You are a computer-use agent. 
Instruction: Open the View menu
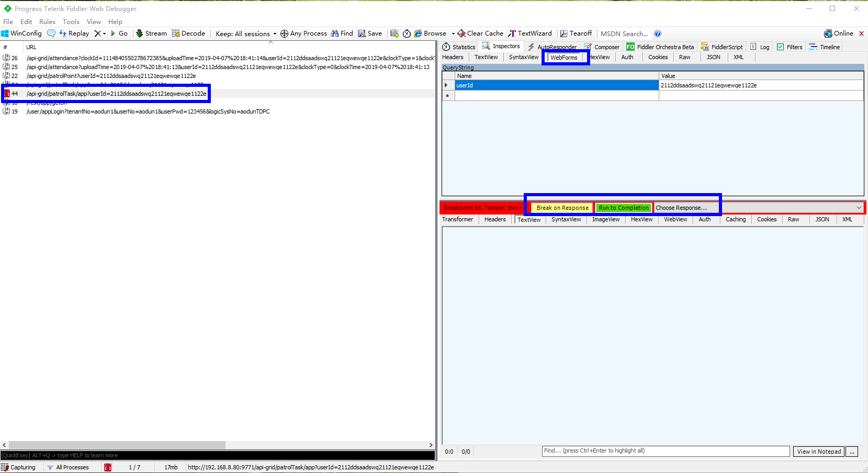point(94,21)
